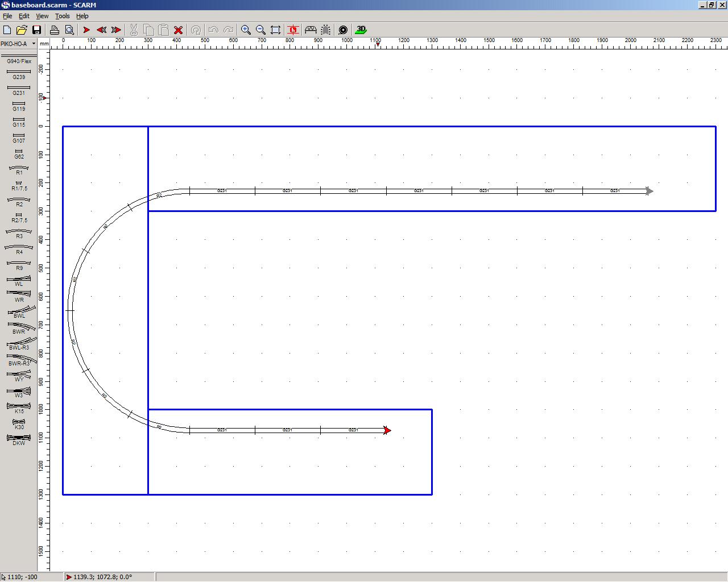Toggle the 3D viewer mode
Image resolution: width=728 pixels, height=582 pixels.
coord(360,30)
